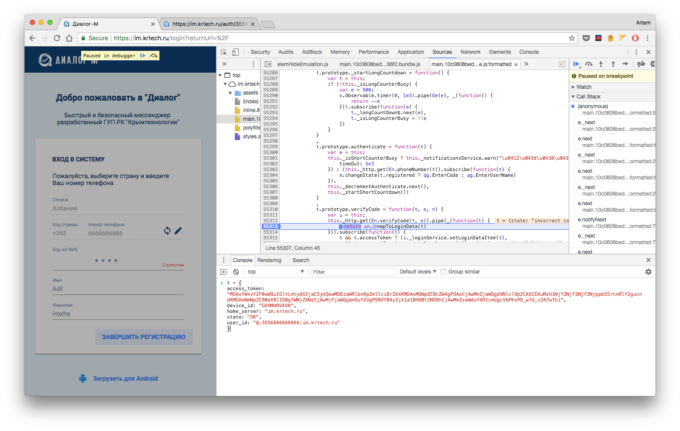
Task: Open navigator pane three-dot menu
Action: [254, 64]
